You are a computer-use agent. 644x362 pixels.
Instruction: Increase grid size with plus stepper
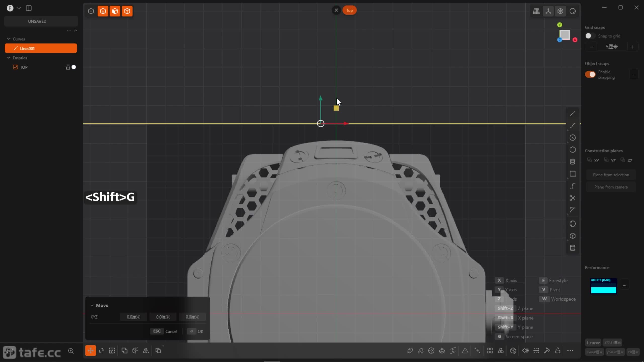(x=632, y=47)
